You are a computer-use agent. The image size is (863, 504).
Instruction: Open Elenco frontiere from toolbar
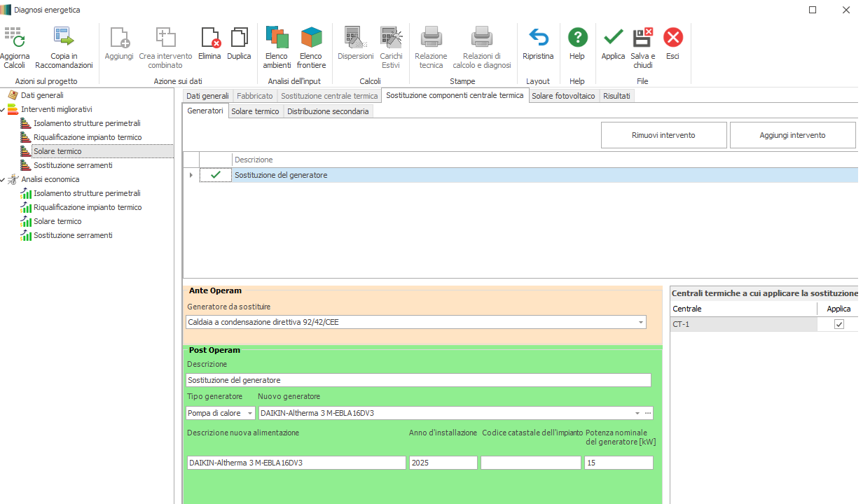(x=311, y=38)
